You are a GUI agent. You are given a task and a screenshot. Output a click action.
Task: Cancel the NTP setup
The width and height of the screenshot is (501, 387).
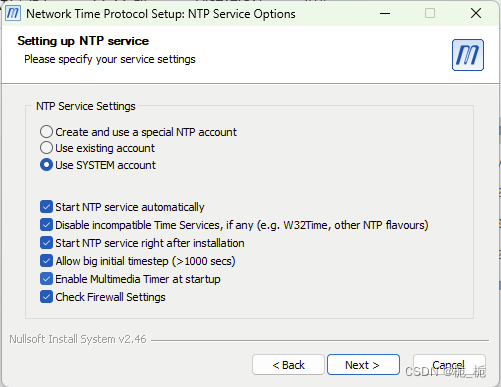449,365
